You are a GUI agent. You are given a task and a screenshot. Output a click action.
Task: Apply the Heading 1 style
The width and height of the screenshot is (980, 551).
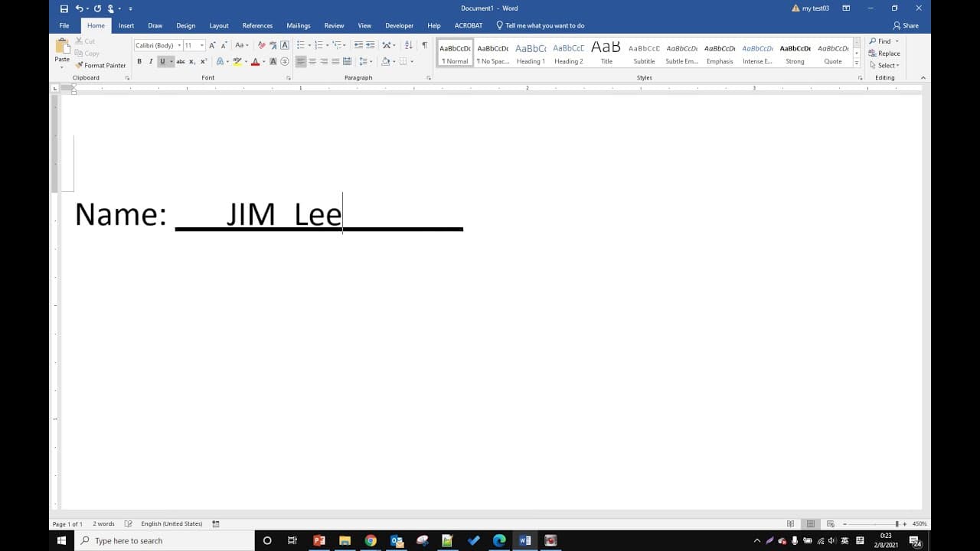(x=531, y=53)
